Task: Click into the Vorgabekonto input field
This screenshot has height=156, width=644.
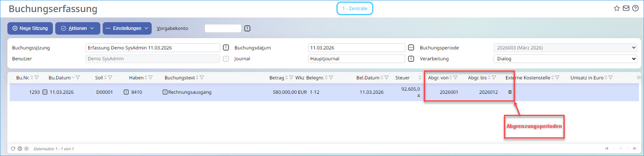Action: coord(223,28)
